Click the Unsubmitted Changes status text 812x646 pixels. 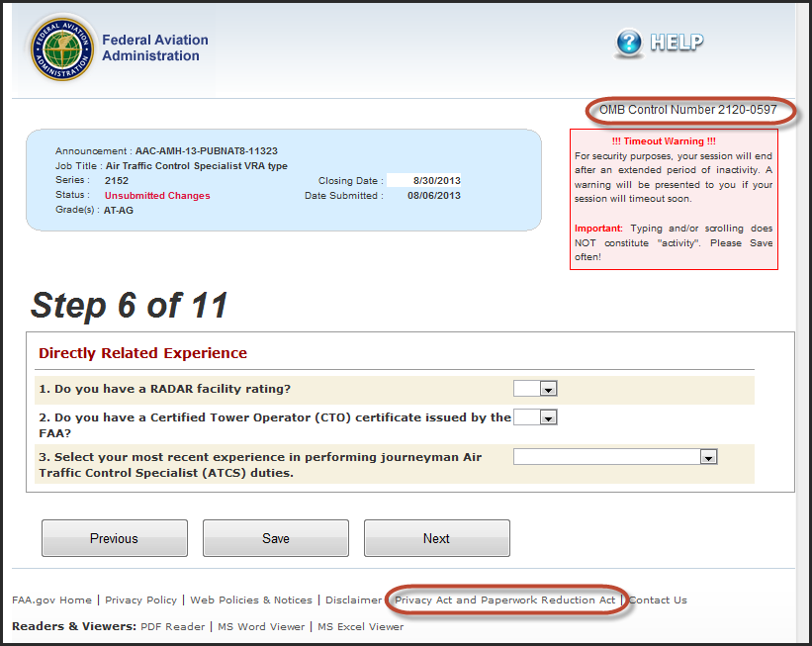tap(157, 195)
